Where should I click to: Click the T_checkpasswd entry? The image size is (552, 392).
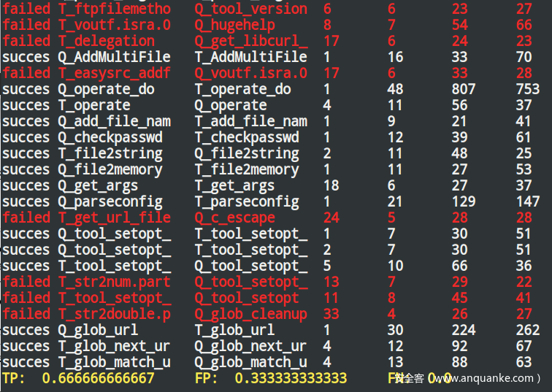pos(247,137)
